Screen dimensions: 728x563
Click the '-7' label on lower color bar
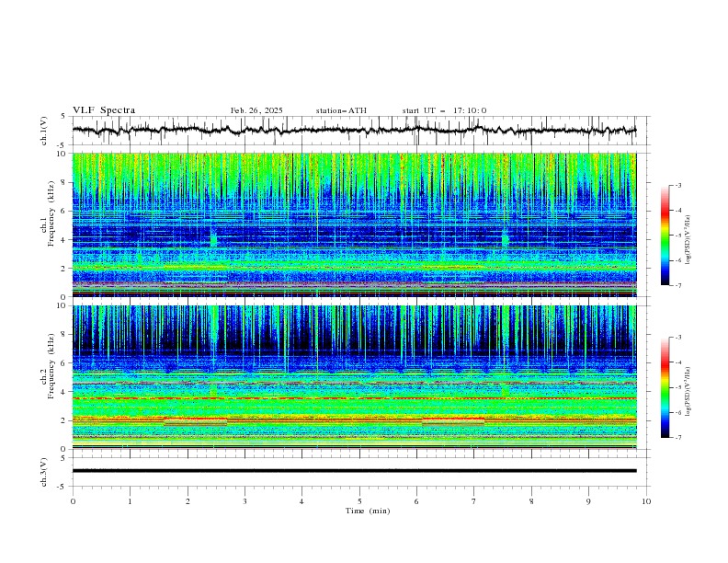pos(677,437)
